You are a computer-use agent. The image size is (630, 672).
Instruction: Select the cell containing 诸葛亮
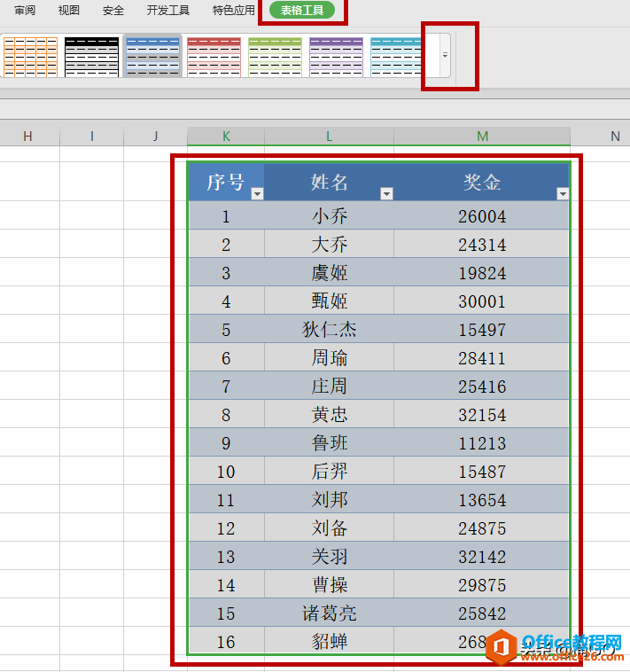[x=329, y=613]
